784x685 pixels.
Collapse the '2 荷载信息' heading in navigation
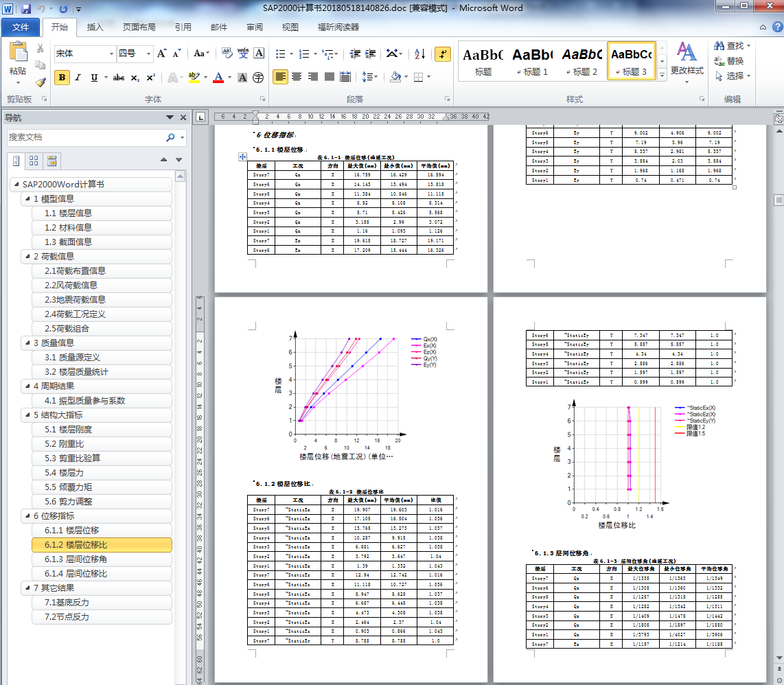click(x=27, y=257)
